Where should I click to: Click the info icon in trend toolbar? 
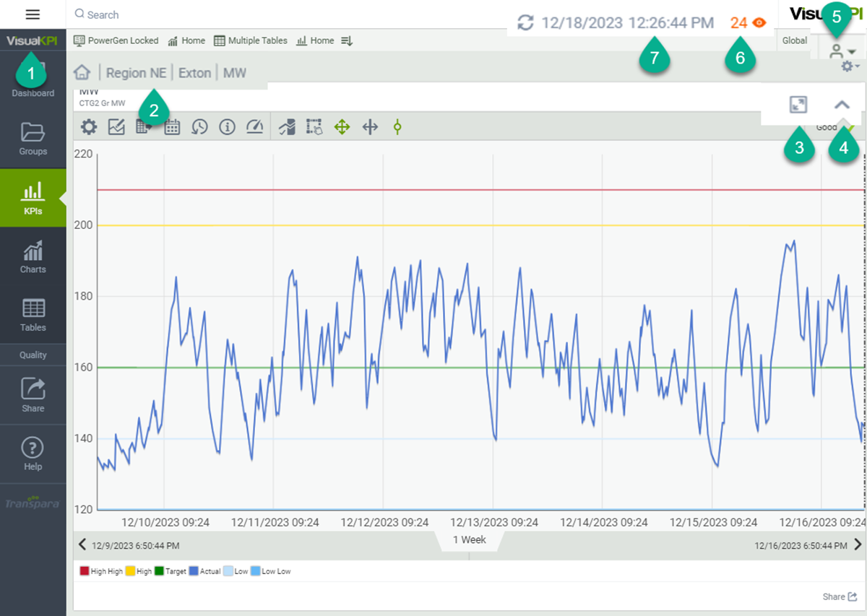(227, 128)
